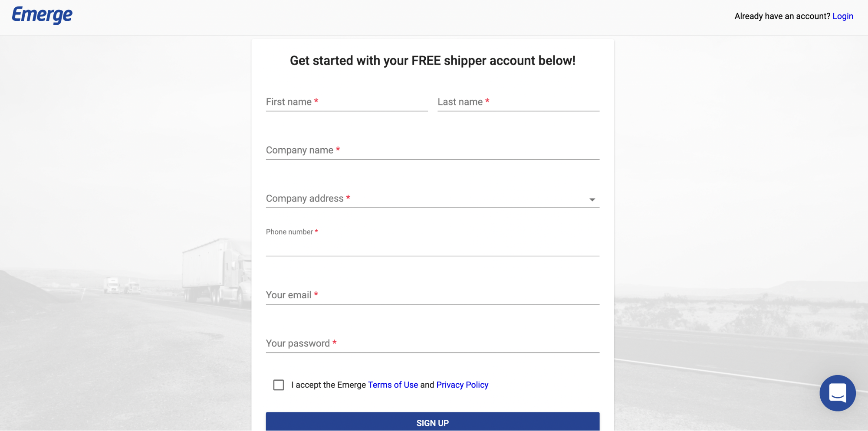Click into the Your email field
Image resolution: width=868 pixels, height=431 pixels.
coord(432,295)
